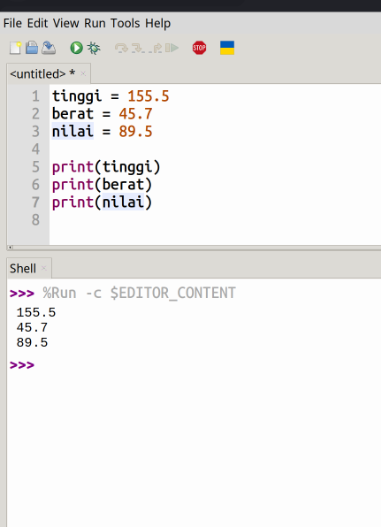Stop the program with red STOP icon

(199, 48)
